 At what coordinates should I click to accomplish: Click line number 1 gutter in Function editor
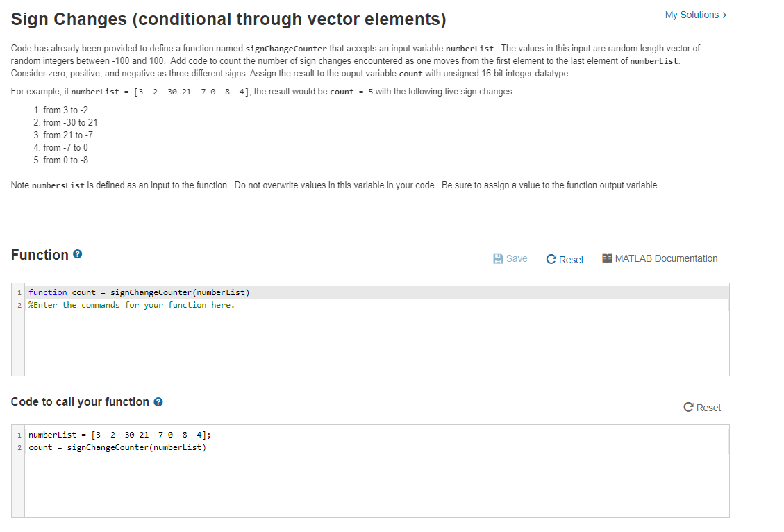pyautogui.click(x=19, y=292)
